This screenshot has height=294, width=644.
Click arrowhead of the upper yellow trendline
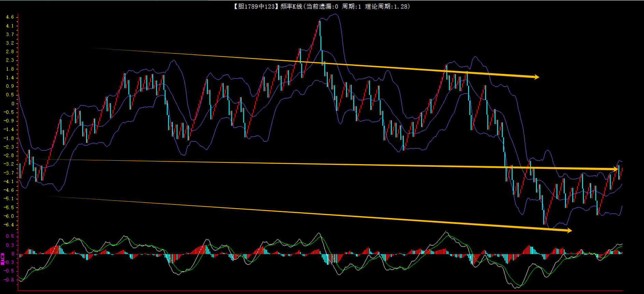(x=537, y=77)
